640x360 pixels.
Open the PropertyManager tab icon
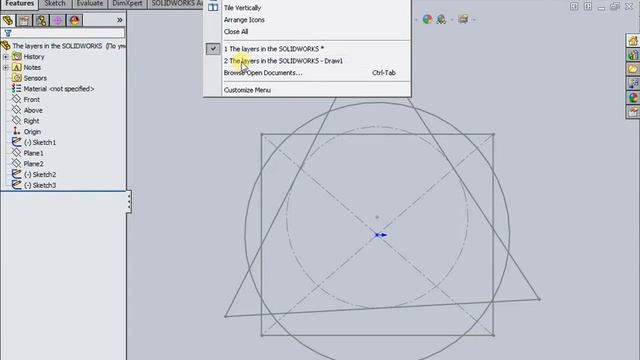[24, 20]
